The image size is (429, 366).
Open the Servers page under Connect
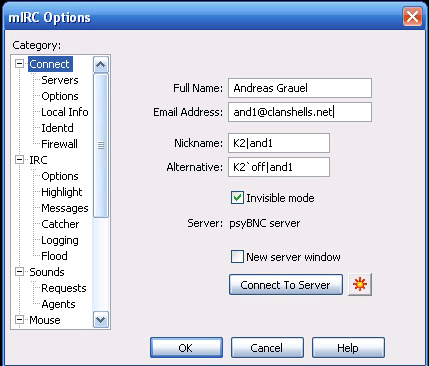(60, 80)
